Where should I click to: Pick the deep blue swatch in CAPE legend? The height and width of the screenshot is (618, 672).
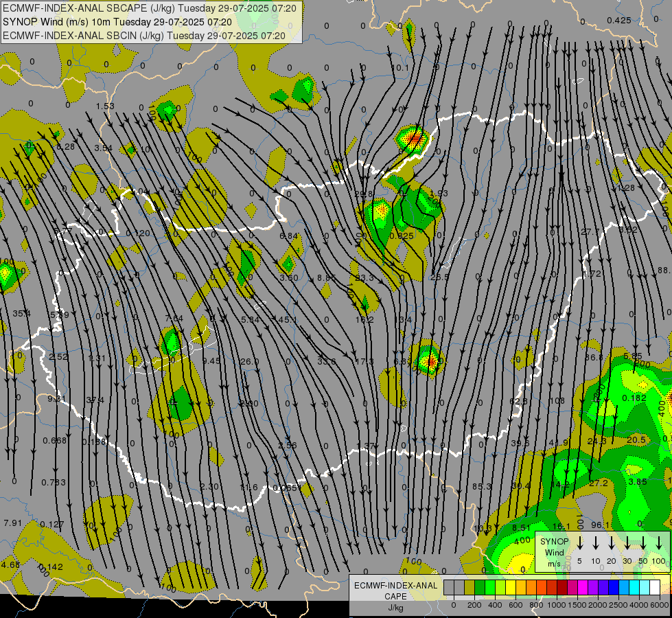(x=613, y=587)
